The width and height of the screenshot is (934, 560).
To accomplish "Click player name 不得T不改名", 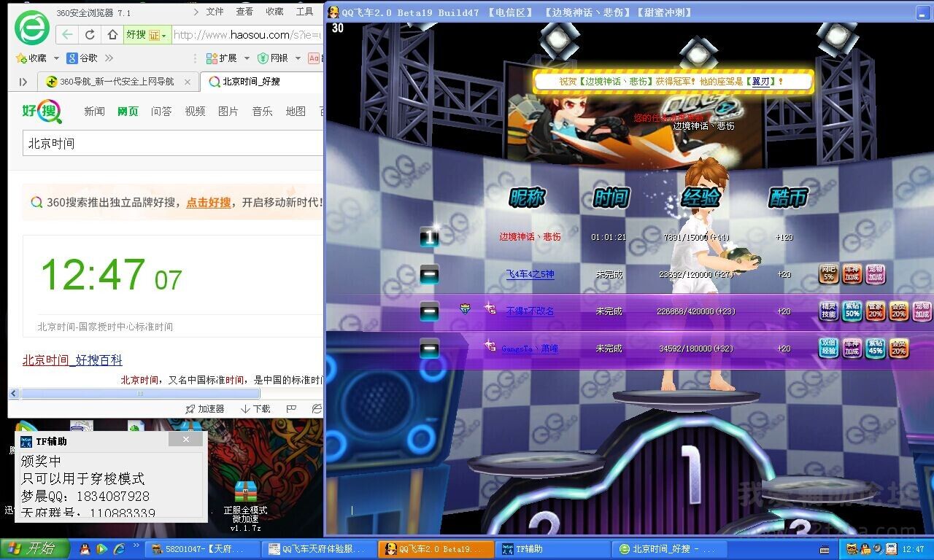I will coord(530,311).
